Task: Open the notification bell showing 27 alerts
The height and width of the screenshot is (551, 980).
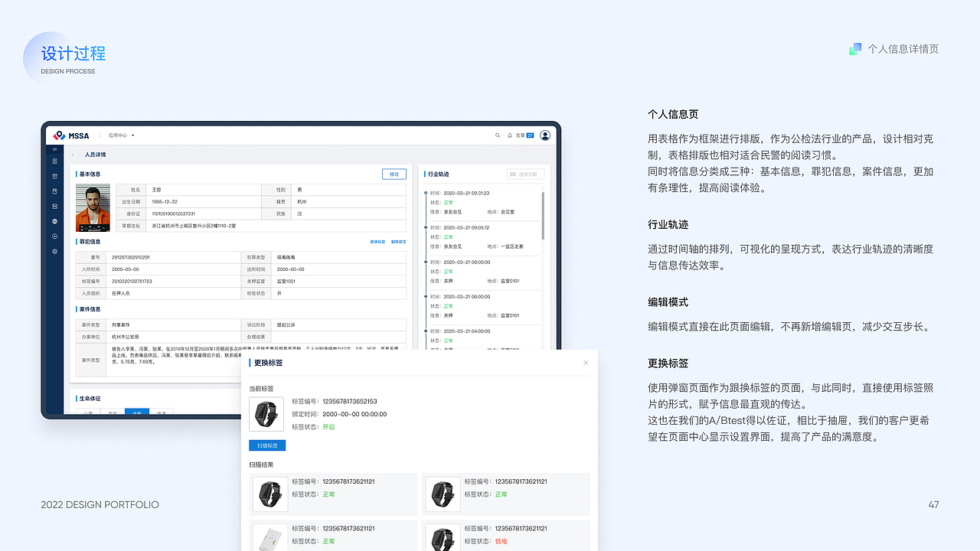Action: coord(511,135)
